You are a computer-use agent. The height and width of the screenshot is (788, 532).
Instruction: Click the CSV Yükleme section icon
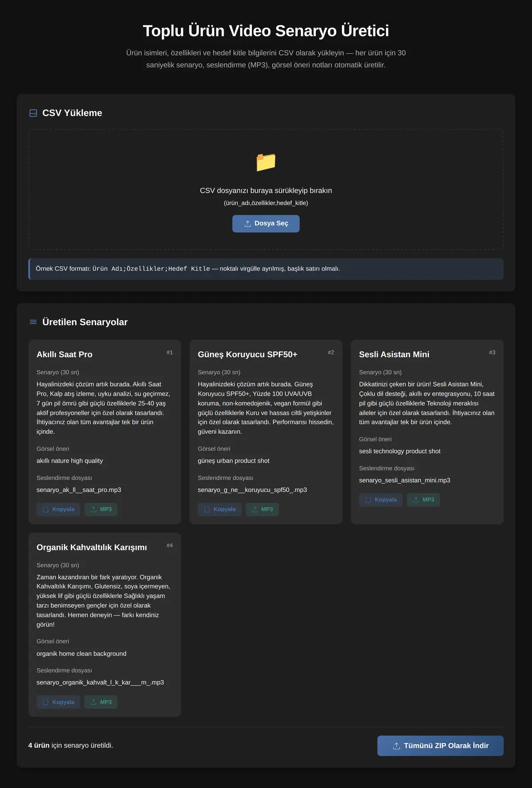[x=33, y=113]
